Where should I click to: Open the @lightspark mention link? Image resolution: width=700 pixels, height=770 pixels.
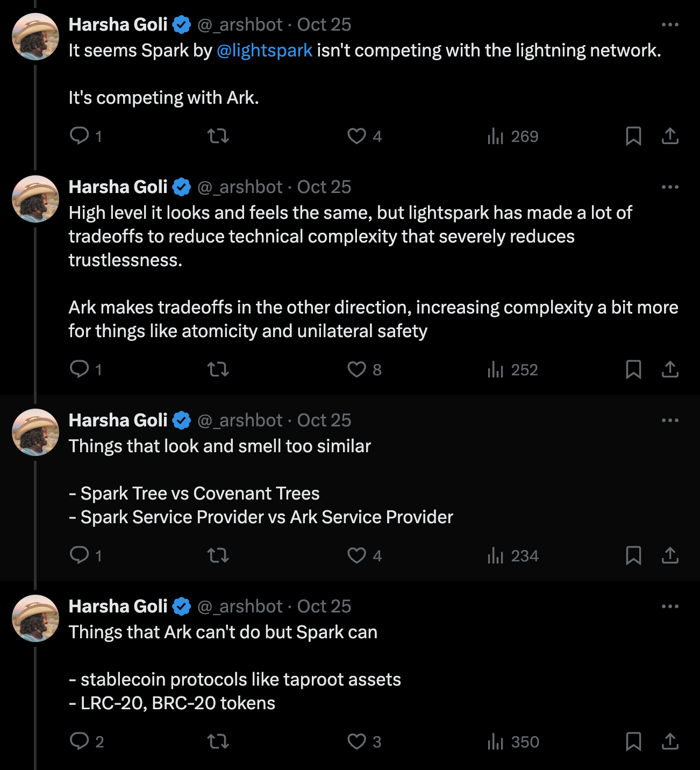pyautogui.click(x=265, y=51)
